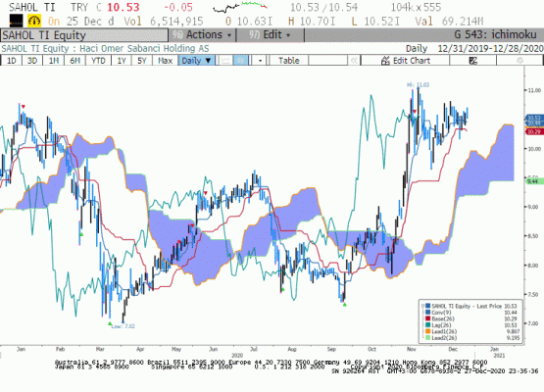Click the Base(26) red legend swatch
Image resolution: width=544 pixels, height=392 pixels.
pos(427,318)
